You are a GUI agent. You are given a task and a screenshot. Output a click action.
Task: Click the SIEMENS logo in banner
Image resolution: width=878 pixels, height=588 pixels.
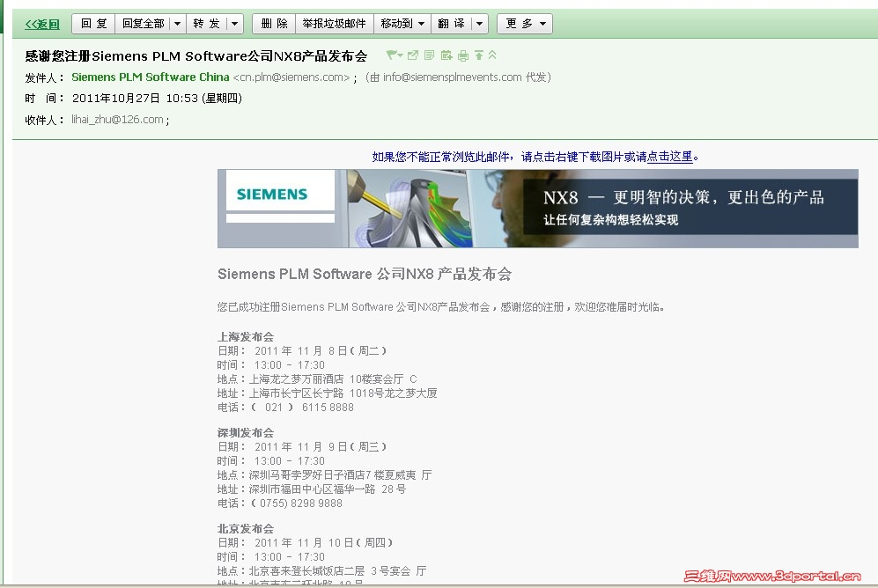[x=272, y=195]
